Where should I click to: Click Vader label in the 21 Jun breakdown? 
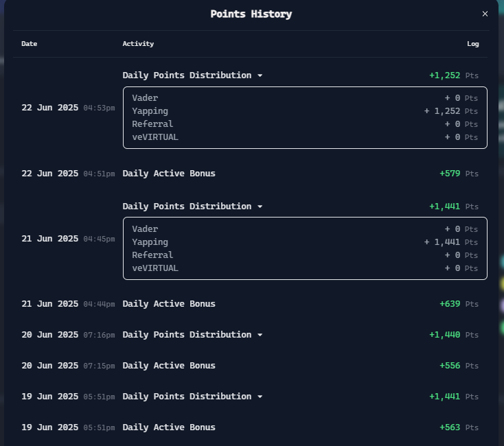(x=145, y=229)
